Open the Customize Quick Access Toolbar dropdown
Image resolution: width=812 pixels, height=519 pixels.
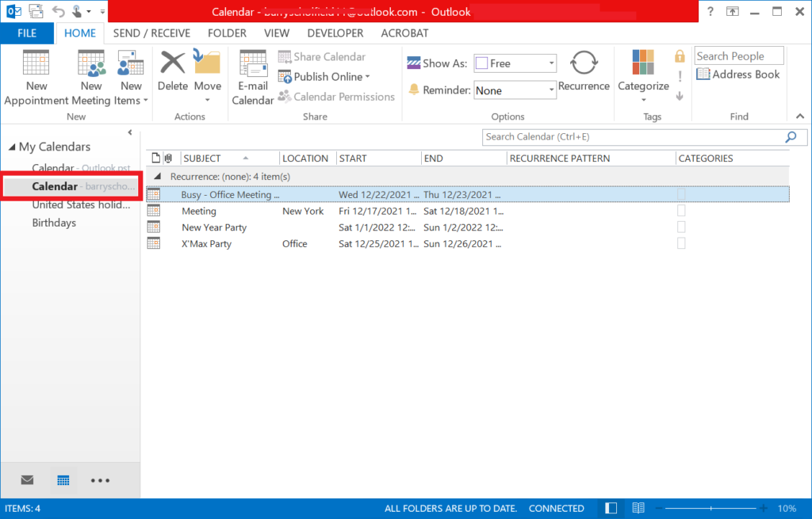(x=102, y=11)
